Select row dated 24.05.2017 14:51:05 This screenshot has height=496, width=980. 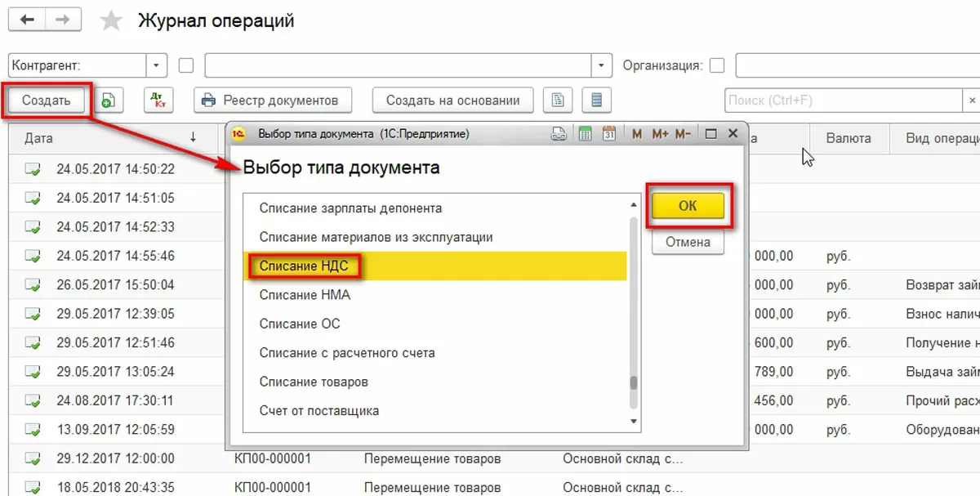[x=114, y=198]
